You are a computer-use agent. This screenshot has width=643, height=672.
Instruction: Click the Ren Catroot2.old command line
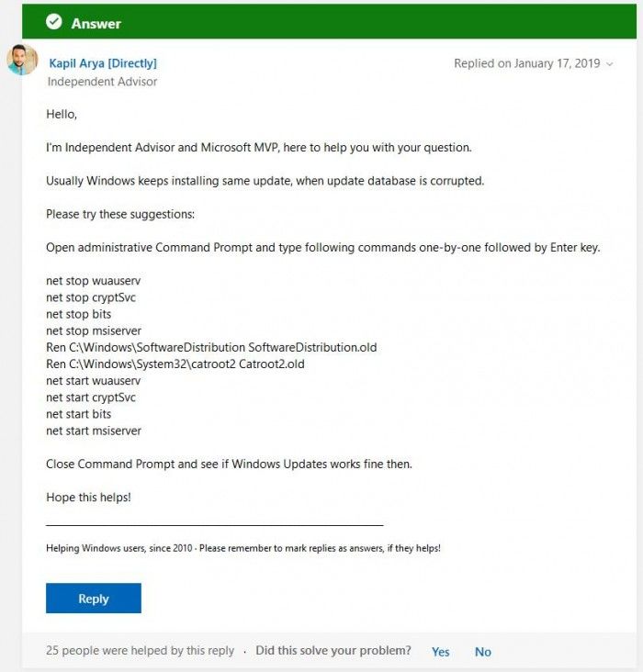tap(175, 364)
